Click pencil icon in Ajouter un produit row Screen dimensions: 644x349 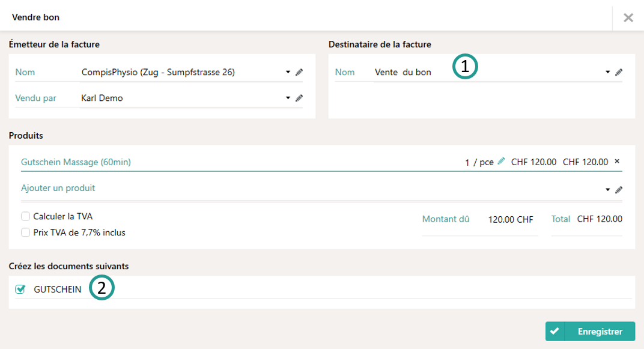pyautogui.click(x=619, y=190)
